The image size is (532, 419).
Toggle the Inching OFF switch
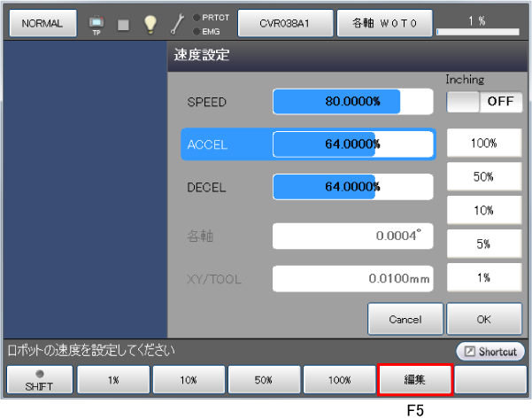(484, 101)
